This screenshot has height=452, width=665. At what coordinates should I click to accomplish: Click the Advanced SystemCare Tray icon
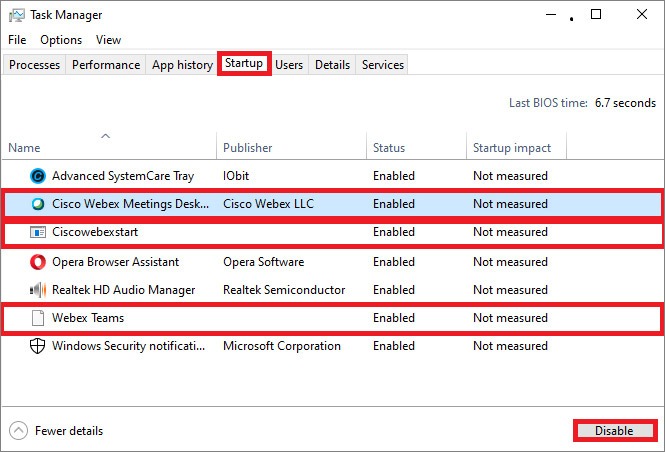click(x=38, y=176)
